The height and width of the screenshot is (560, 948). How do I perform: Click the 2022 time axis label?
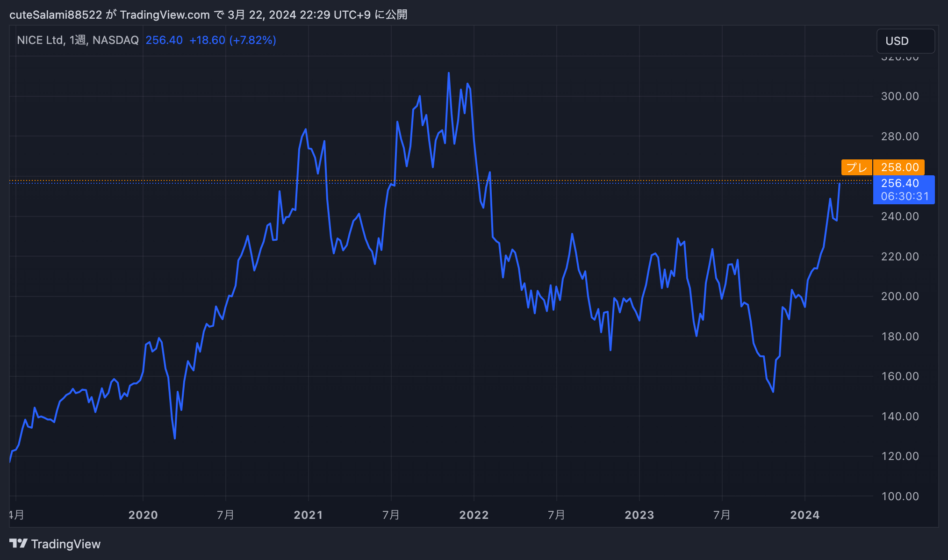tap(474, 515)
